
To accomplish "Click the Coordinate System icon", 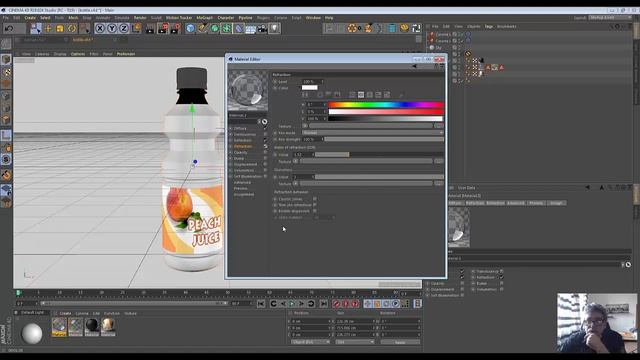I will point(136,28).
